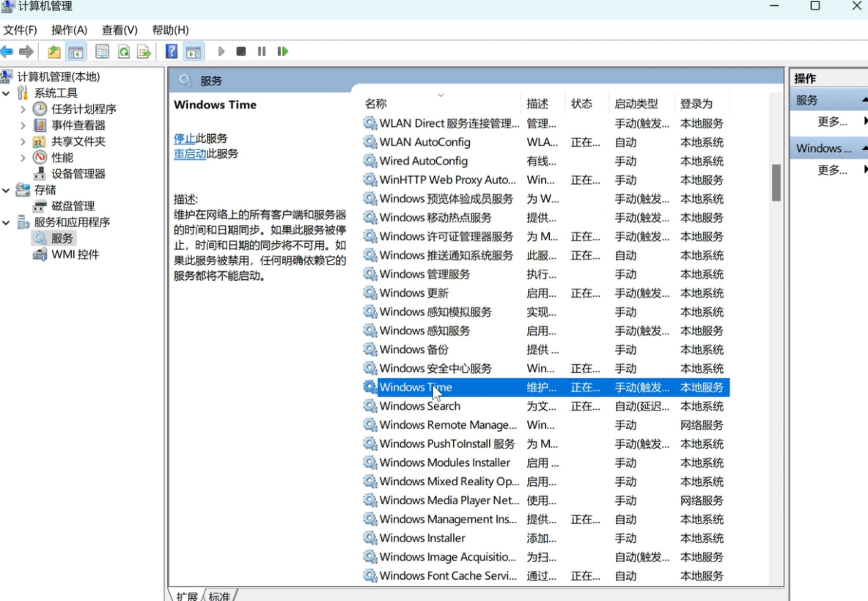Click the Back arrow toolbar icon
Viewport: 868px width, 601px height.
point(7,51)
